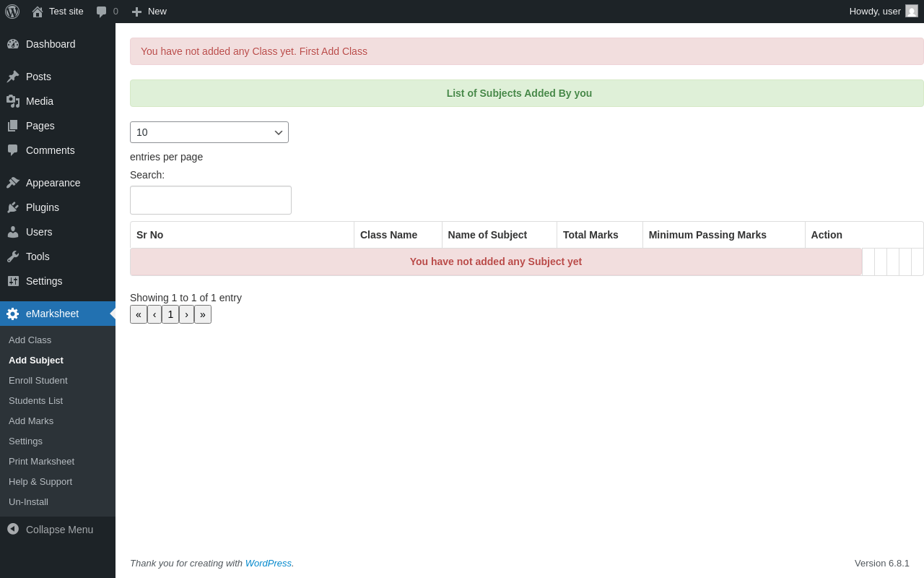Image resolution: width=924 pixels, height=578 pixels.
Task: Click 'Version 6.8.1' footer text
Action: click(x=882, y=563)
